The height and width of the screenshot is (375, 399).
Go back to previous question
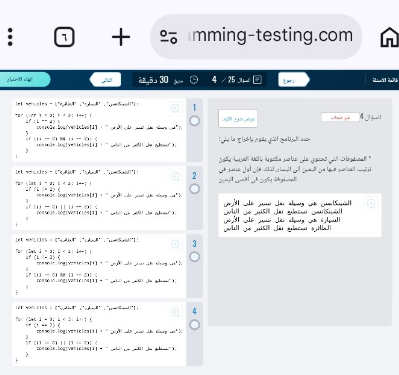(294, 80)
